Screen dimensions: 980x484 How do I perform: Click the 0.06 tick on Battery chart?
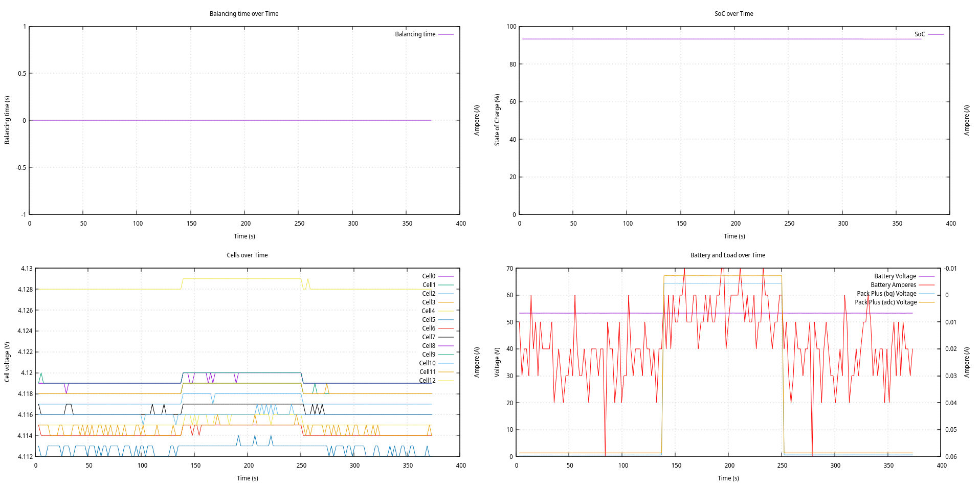click(x=950, y=457)
